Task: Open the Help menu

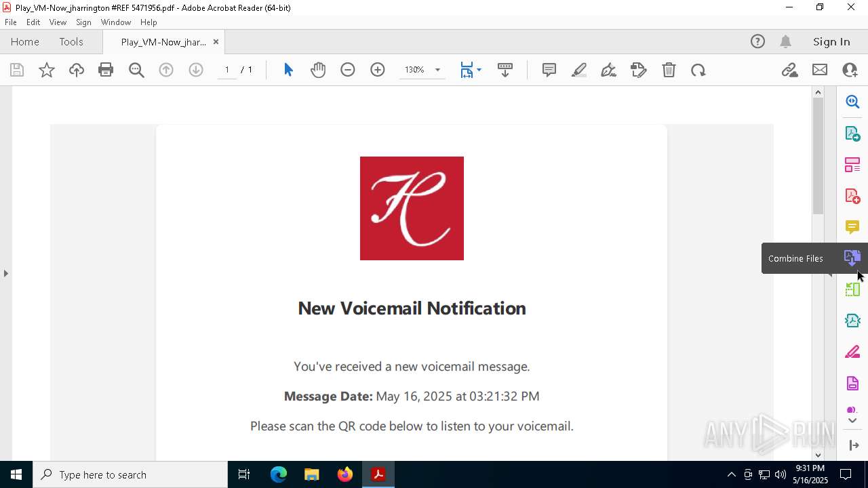Action: 149,22
